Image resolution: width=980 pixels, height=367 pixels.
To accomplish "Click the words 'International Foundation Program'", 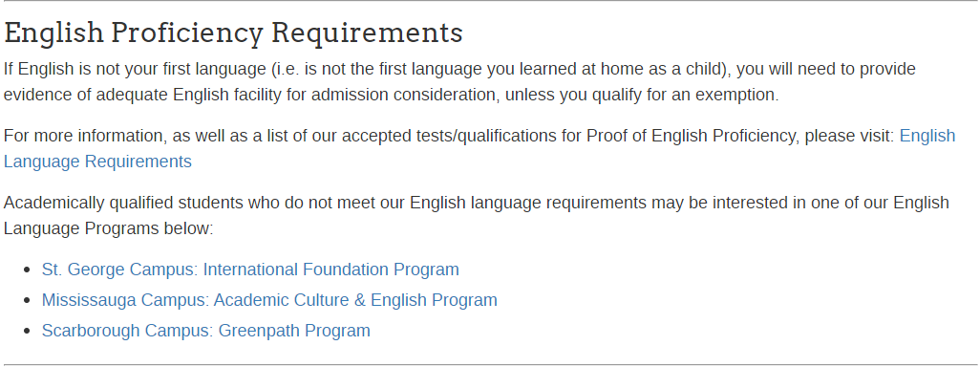I will [x=331, y=270].
